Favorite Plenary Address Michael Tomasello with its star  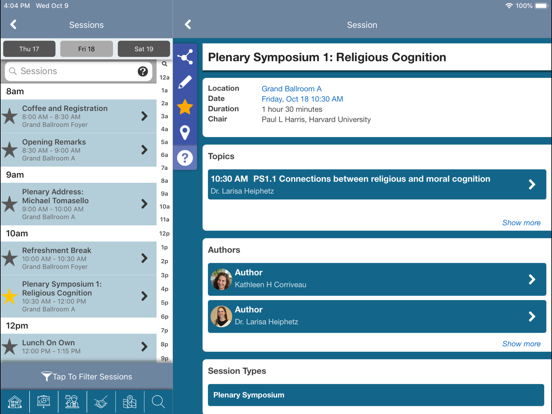(10, 204)
